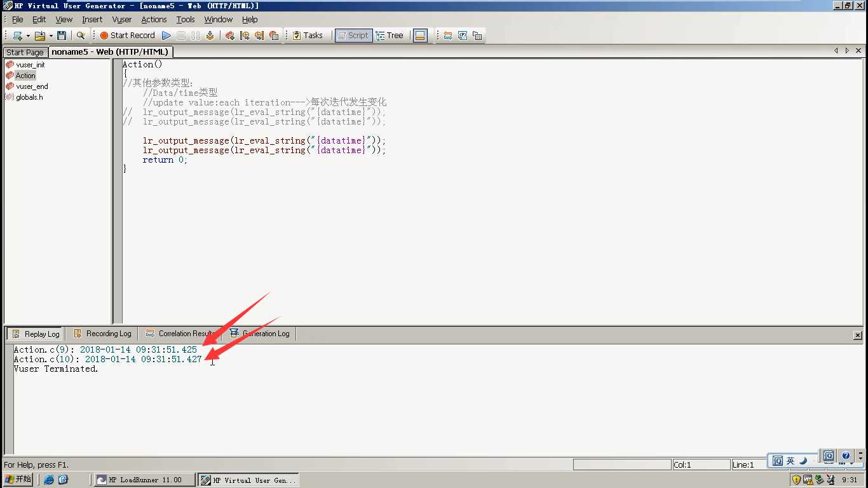Screen dimensions: 868x488
Task: Save the script with the floppy icon
Action: pos(62,36)
